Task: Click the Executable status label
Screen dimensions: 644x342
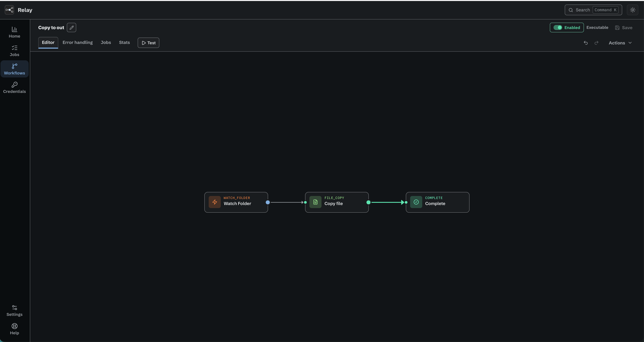Action: [x=597, y=27]
